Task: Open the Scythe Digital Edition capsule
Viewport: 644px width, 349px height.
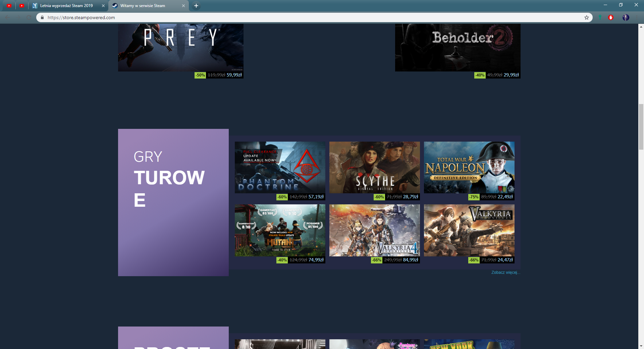Action: coord(375,167)
